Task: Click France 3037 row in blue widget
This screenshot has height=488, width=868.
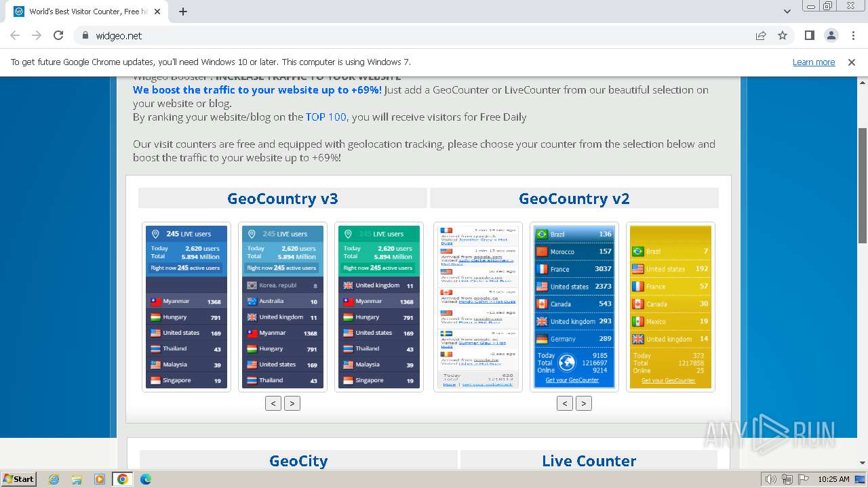Action: click(574, 269)
